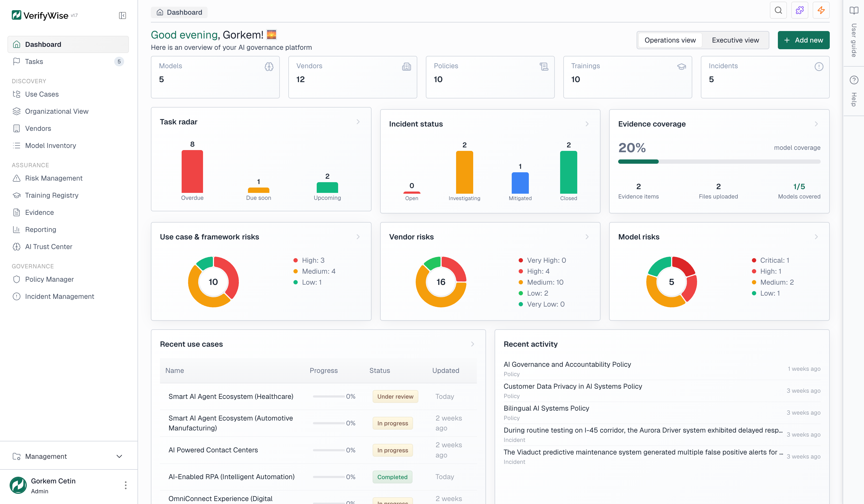Open Organizational View
The image size is (864, 504).
click(68, 111)
